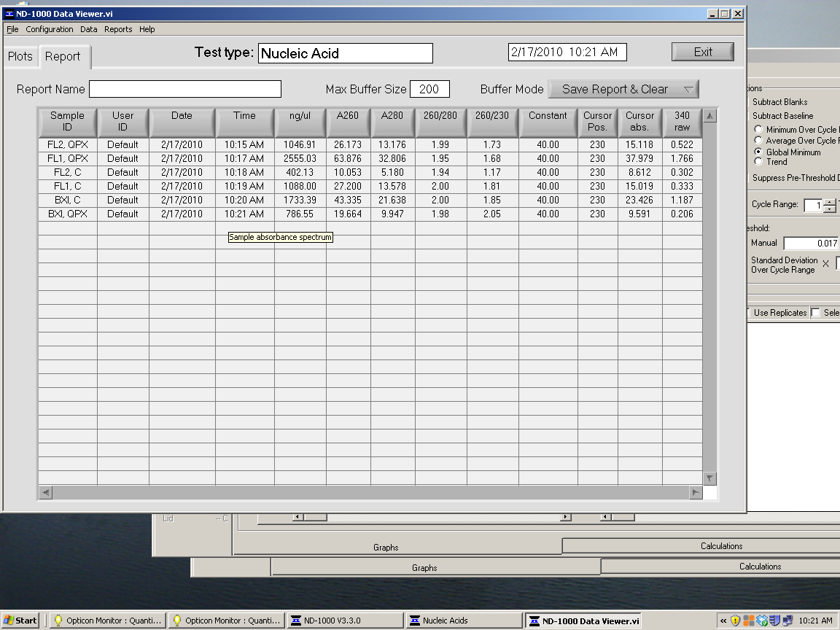The width and height of the screenshot is (840, 630).
Task: Click the report table scroll right arrow
Action: [x=696, y=492]
